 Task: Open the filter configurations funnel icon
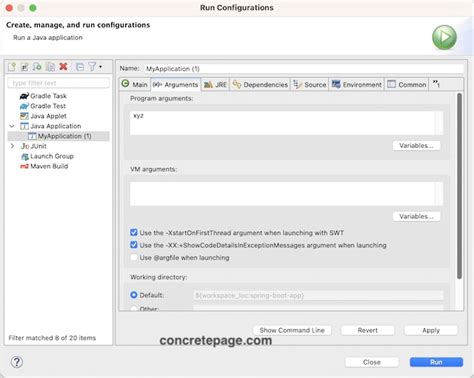92,67
